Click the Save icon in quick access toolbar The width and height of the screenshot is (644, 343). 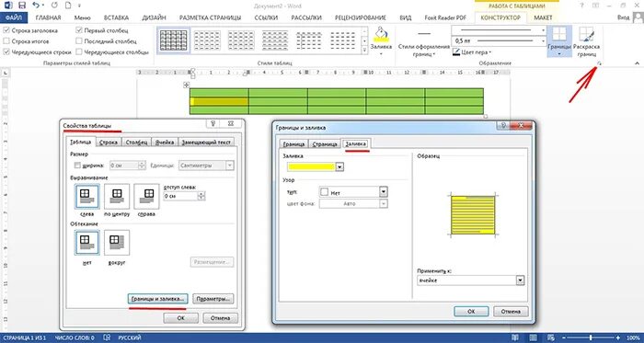(23, 6)
